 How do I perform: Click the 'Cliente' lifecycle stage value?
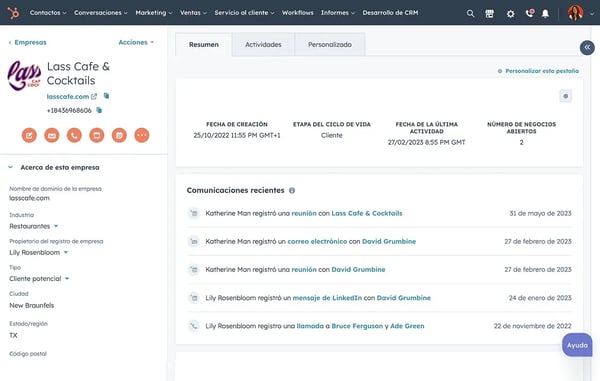332,135
